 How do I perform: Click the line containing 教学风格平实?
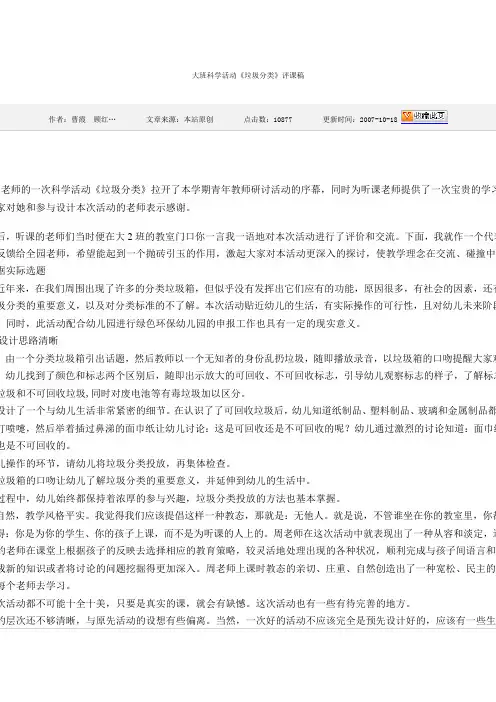click(248, 516)
